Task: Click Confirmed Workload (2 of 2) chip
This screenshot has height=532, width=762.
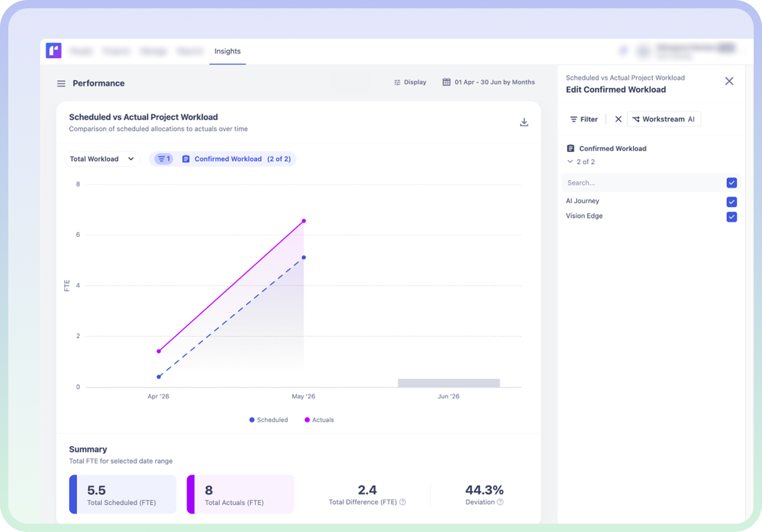Action: pos(223,159)
